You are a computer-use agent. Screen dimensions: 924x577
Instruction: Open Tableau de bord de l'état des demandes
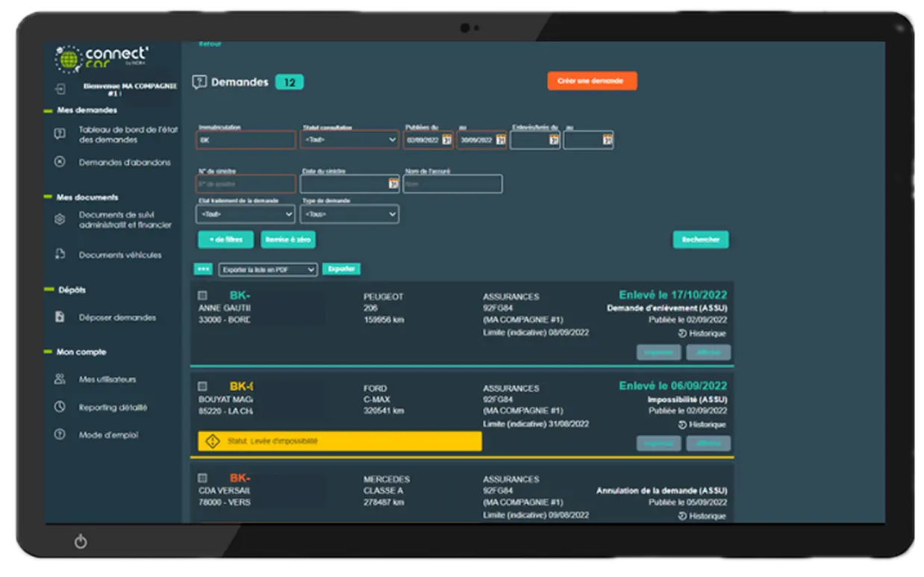coord(128,134)
